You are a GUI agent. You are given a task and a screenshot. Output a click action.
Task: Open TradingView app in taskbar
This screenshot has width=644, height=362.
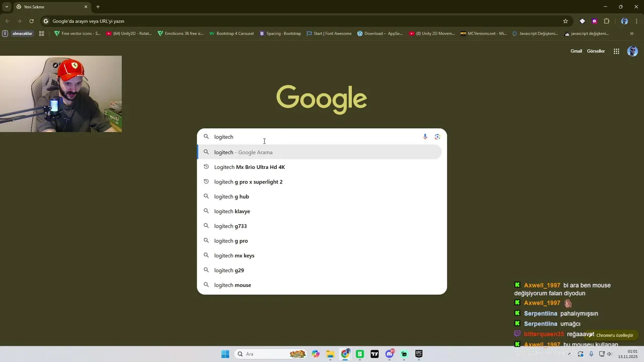[x=374, y=354]
